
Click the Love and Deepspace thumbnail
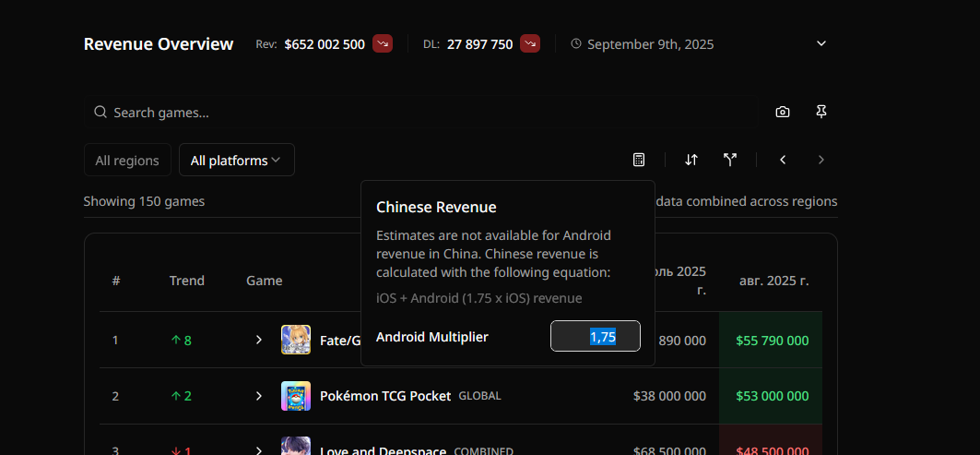[296, 446]
